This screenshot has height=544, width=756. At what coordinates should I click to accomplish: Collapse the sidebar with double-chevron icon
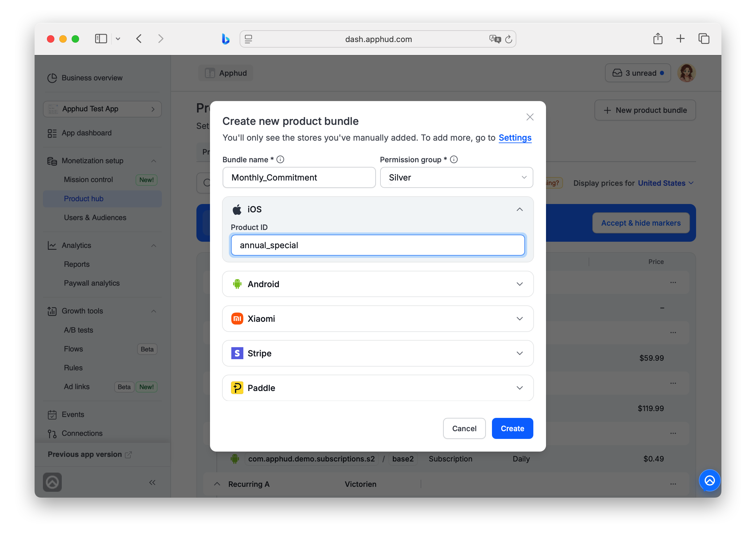point(152,482)
